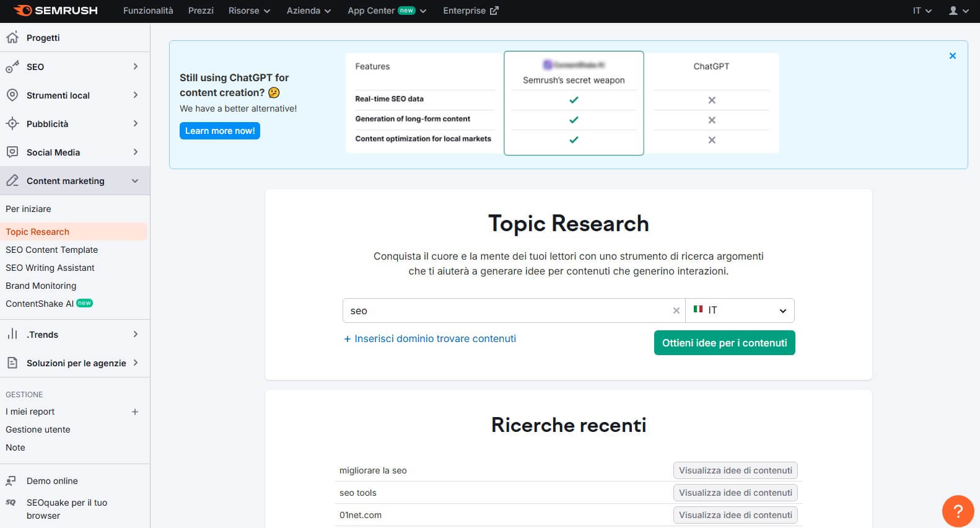Screen dimensions: 980x528
Task: Click the SEOquake SQ icon
Action: pos(11,503)
